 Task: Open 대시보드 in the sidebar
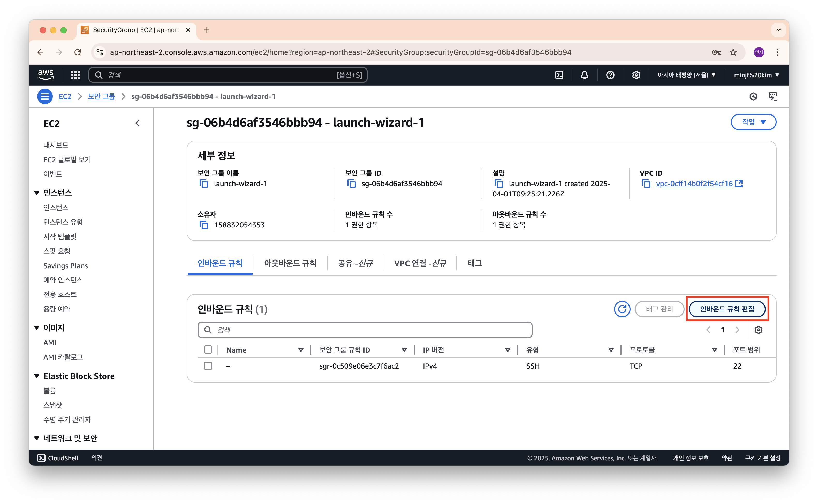tap(56, 145)
